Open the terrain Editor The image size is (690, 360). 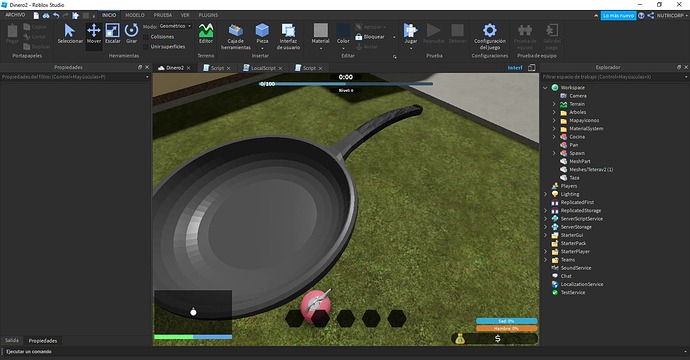(x=206, y=33)
